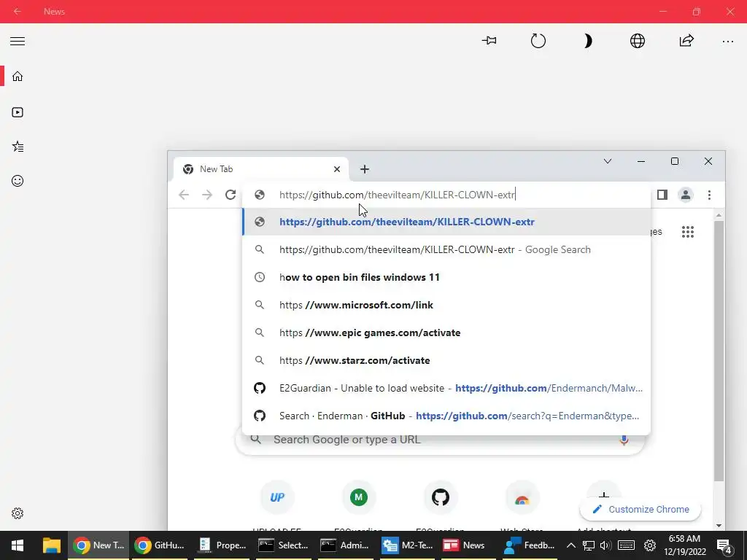747x560 pixels.
Task: Open the Search Enderman GitHub suggestion
Action: [x=446, y=416]
